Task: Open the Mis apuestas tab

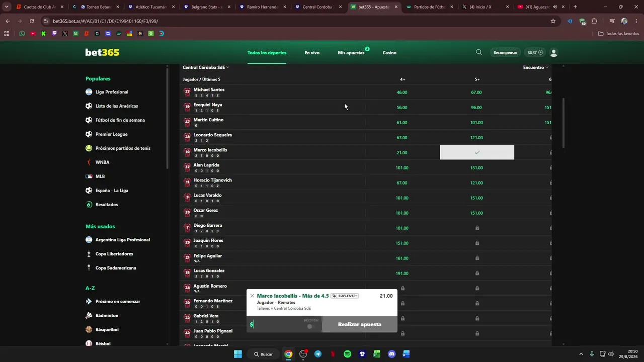Action: (351, 53)
